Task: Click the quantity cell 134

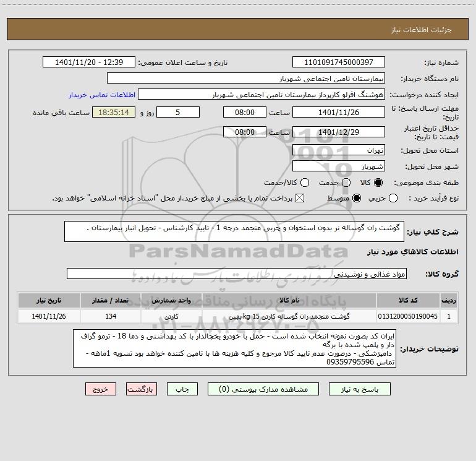Action: 111,316
